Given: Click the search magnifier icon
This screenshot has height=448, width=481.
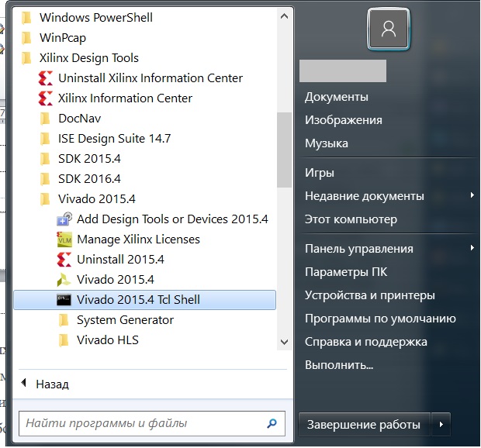Looking at the screenshot, I should point(272,424).
